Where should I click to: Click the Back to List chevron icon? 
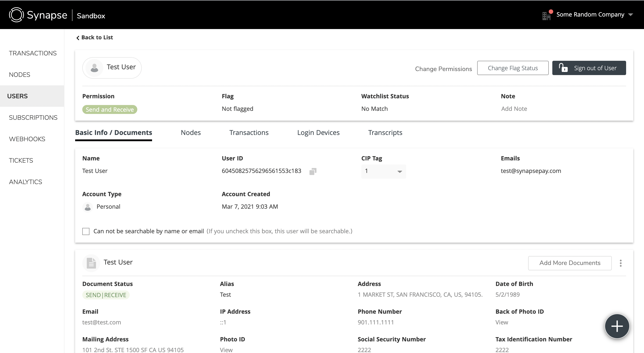[78, 38]
